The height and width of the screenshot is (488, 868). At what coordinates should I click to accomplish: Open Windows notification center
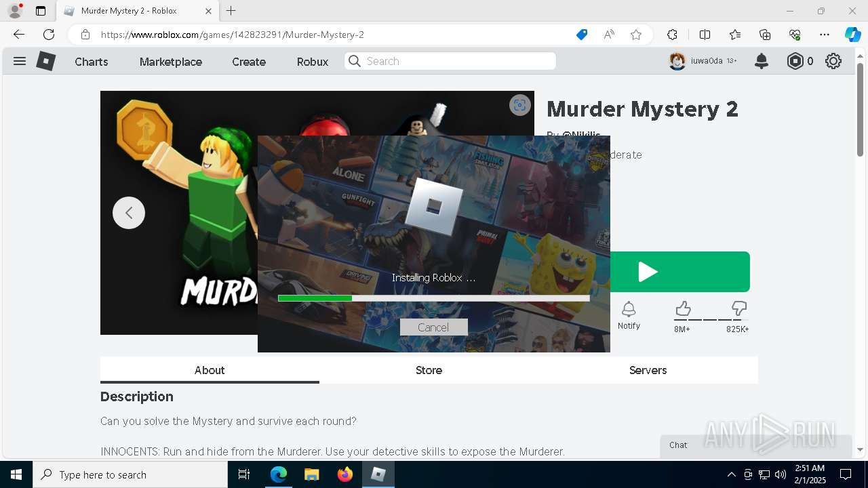(x=846, y=474)
